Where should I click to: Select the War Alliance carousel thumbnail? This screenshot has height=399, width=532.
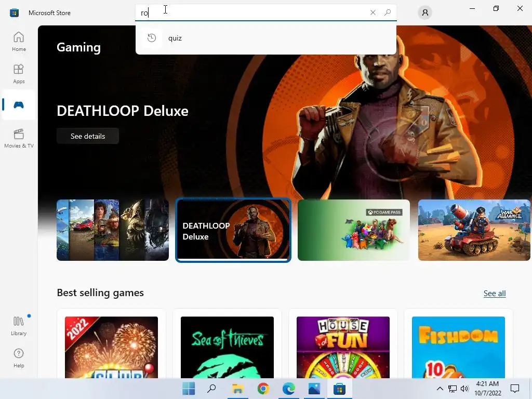[x=474, y=230]
